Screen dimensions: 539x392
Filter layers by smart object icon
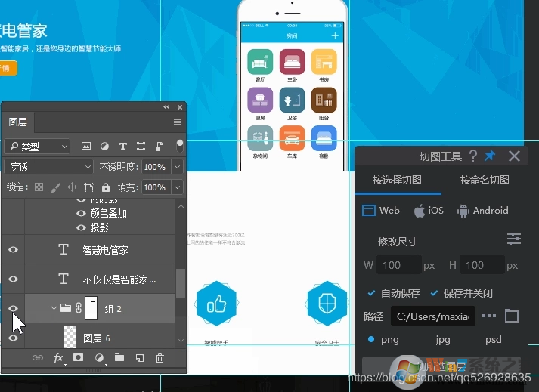160,147
